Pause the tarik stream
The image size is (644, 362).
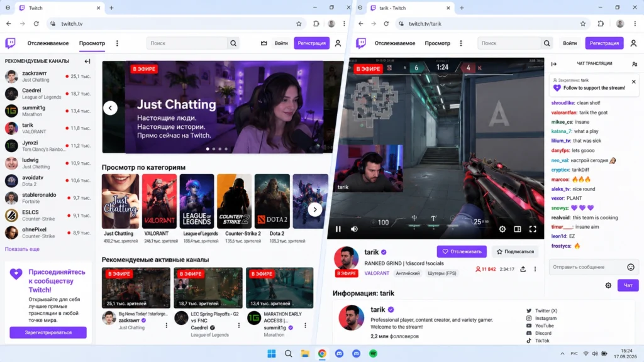[x=338, y=229]
